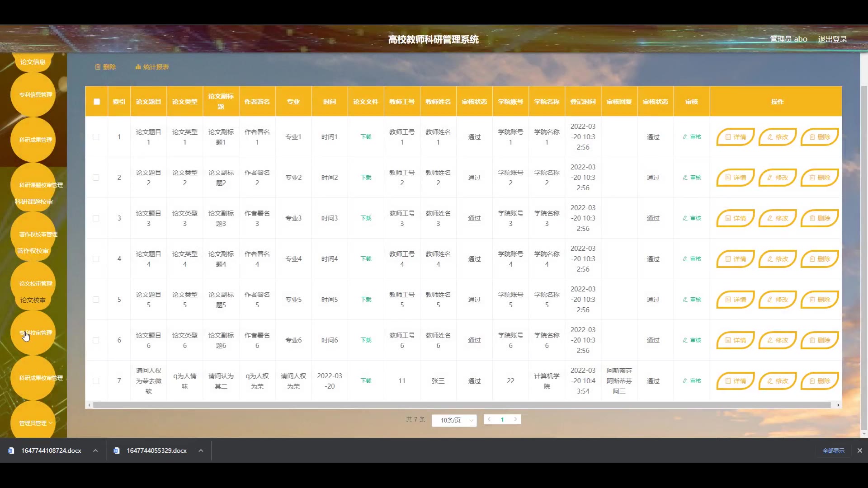Image resolution: width=868 pixels, height=488 pixels.
Task: Delete the row 7 record by 张三
Action: pyautogui.click(x=819, y=381)
